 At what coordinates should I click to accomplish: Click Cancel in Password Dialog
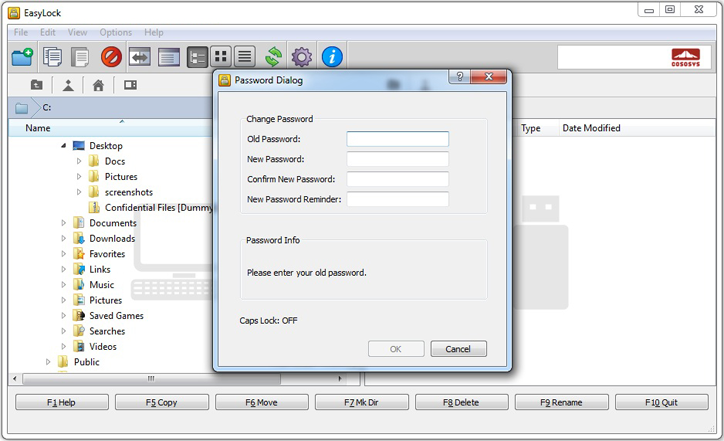click(458, 349)
